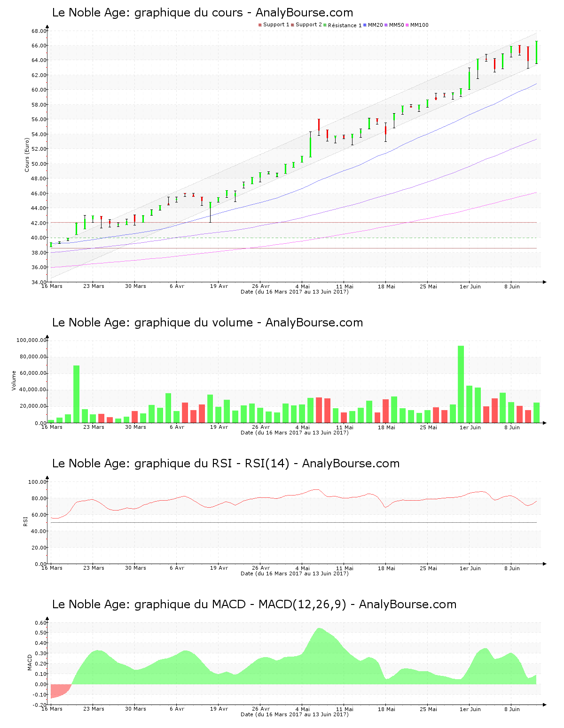Click the MM100 legend color swatch

pyautogui.click(x=407, y=25)
